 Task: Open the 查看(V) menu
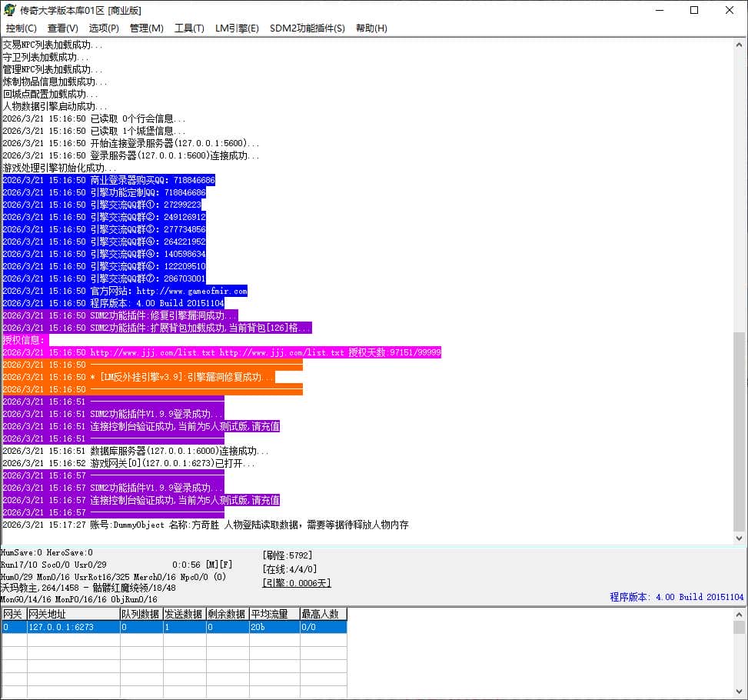pyautogui.click(x=62, y=28)
